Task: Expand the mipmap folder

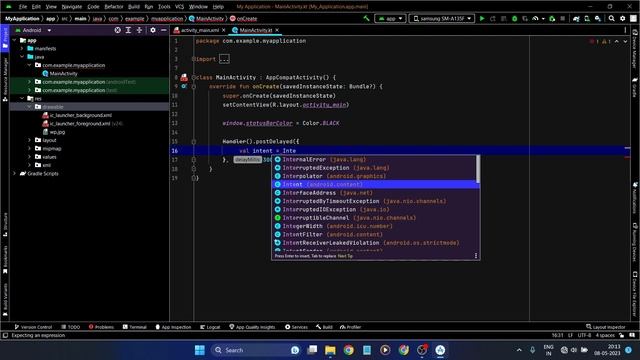Action: [x=29, y=148]
